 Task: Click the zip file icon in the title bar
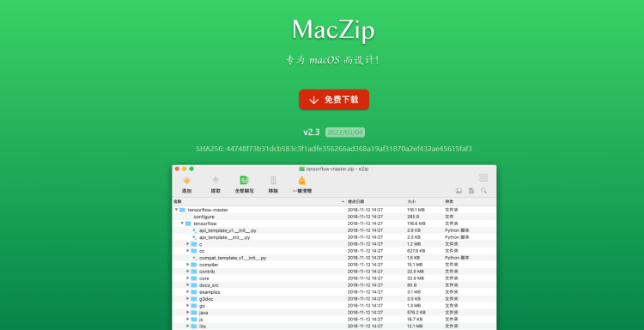pyautogui.click(x=301, y=169)
